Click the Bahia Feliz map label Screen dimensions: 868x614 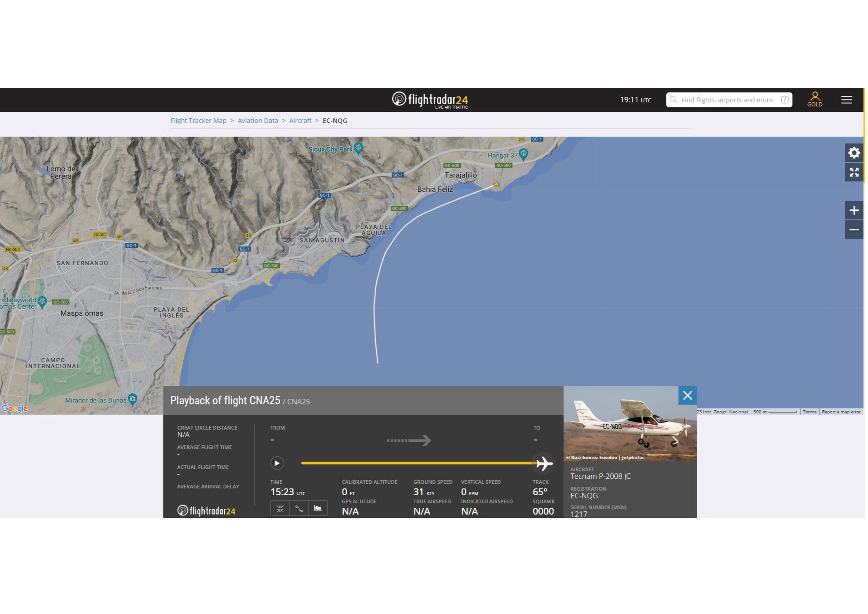(x=435, y=189)
